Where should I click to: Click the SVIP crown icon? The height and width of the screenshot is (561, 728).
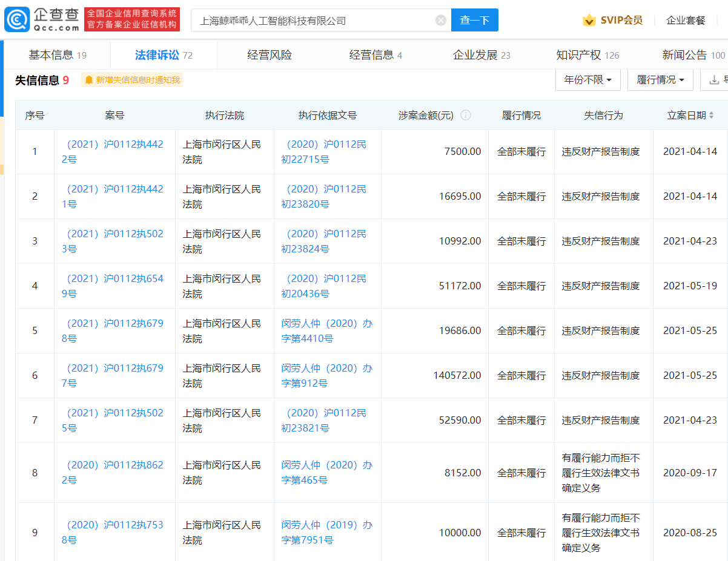click(x=589, y=20)
